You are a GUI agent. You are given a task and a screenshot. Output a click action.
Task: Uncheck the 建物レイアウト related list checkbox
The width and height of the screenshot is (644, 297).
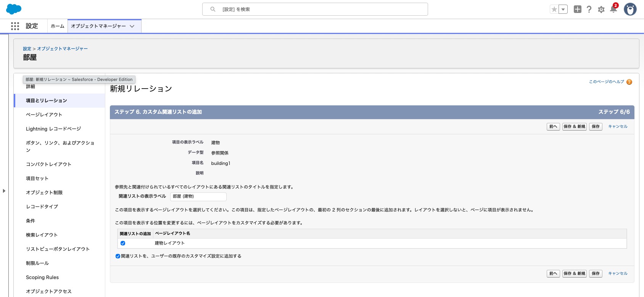[x=123, y=243]
